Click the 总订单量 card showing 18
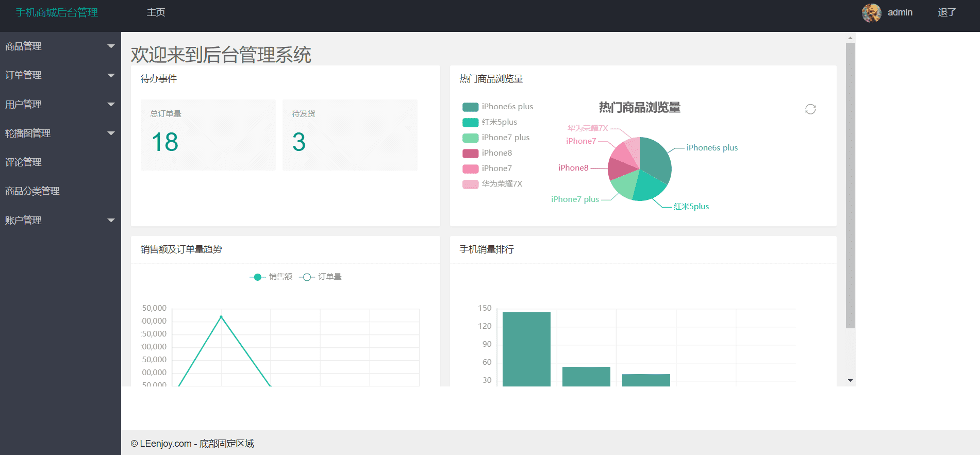The image size is (980, 455). (208, 135)
